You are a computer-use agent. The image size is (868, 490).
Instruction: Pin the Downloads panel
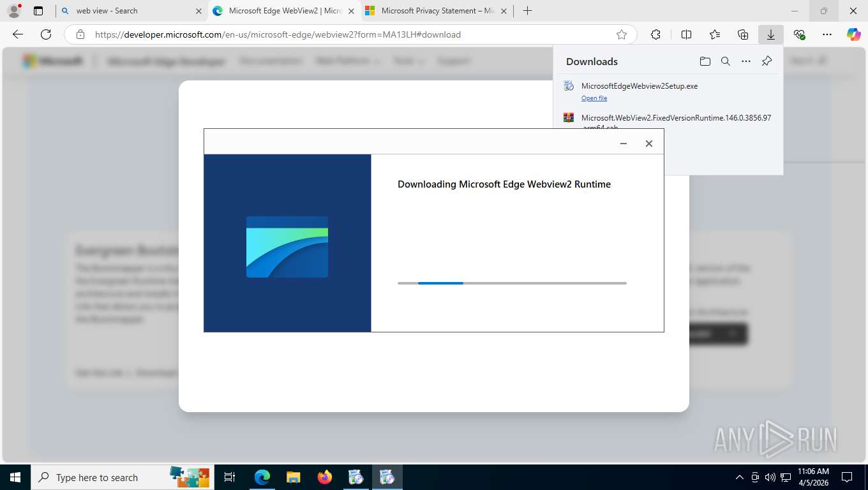(x=767, y=61)
